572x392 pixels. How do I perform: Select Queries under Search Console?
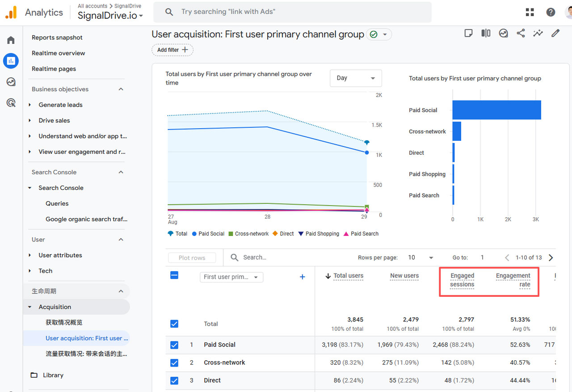pos(57,203)
